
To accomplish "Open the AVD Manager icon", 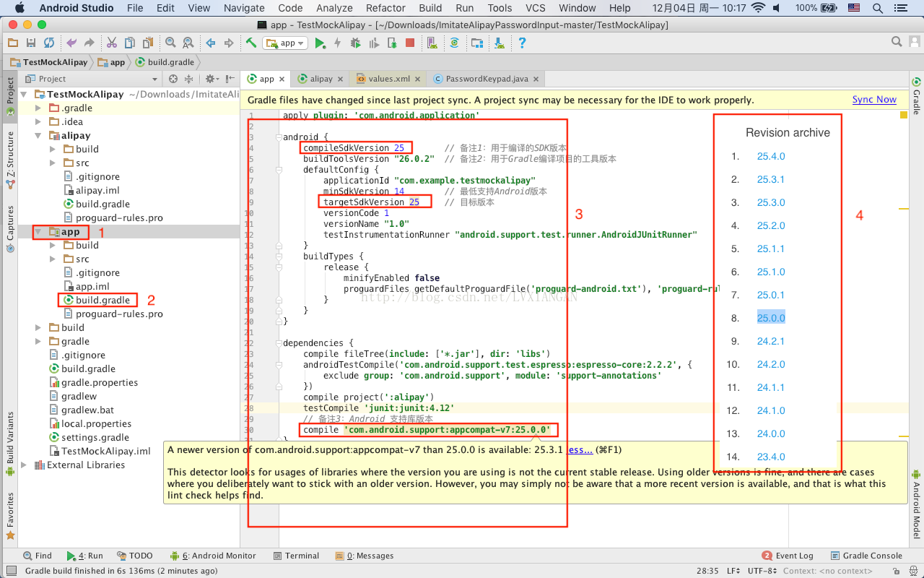I will (432, 43).
